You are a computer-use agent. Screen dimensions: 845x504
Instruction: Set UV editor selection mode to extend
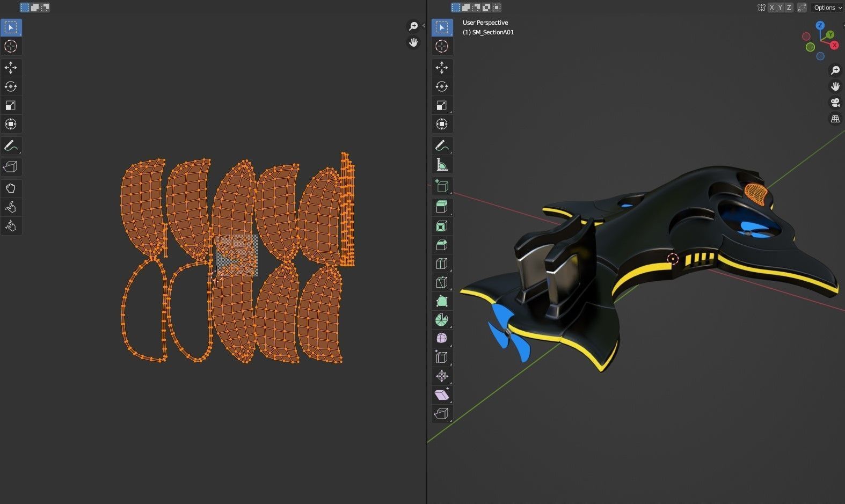[x=35, y=8]
